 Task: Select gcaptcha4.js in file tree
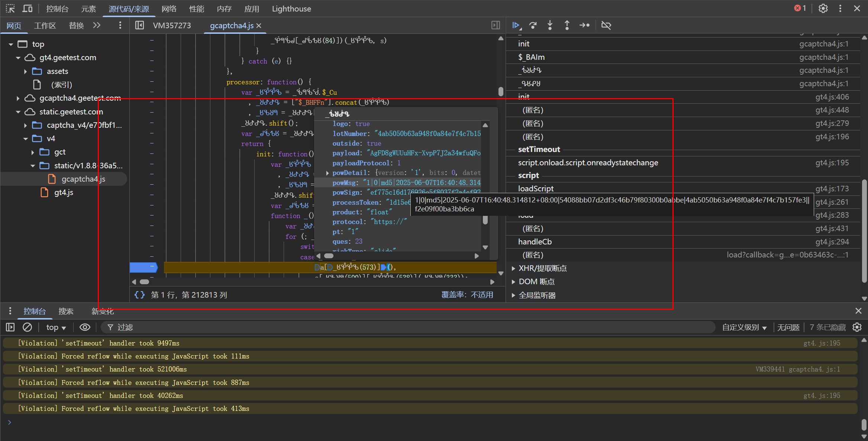83,179
